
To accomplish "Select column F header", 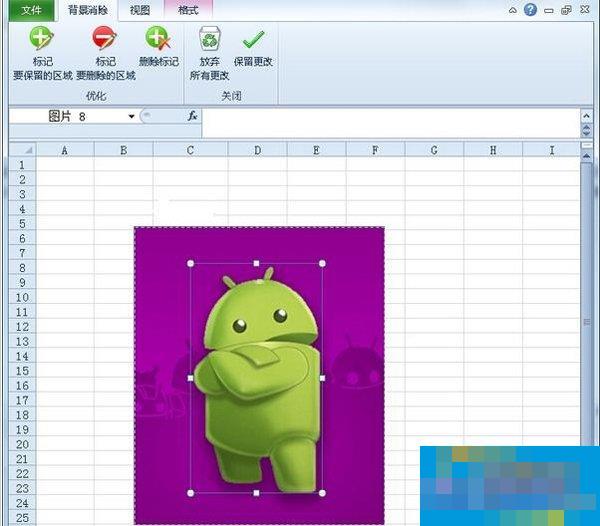I will (375, 150).
